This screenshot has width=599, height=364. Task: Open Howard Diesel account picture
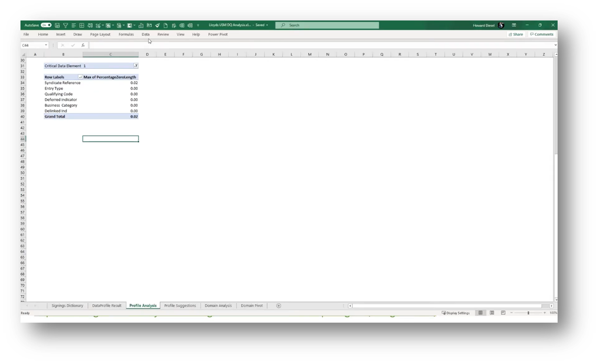[x=501, y=25]
